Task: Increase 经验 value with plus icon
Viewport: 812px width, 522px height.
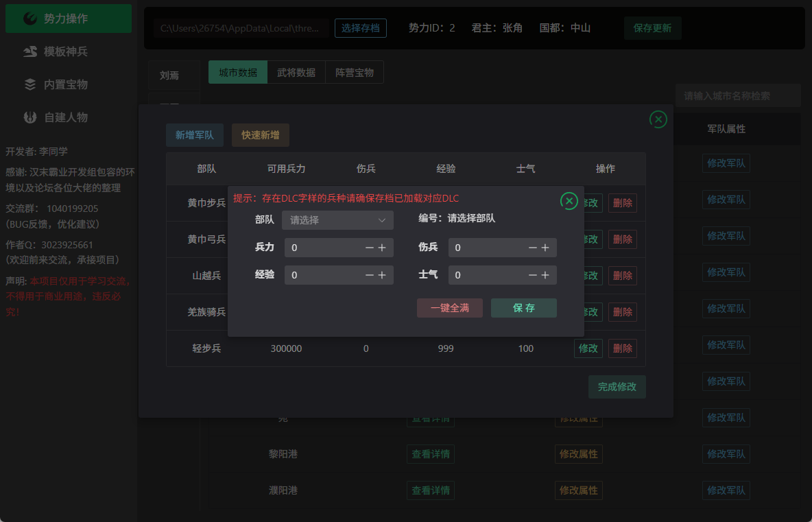Action: [x=382, y=275]
